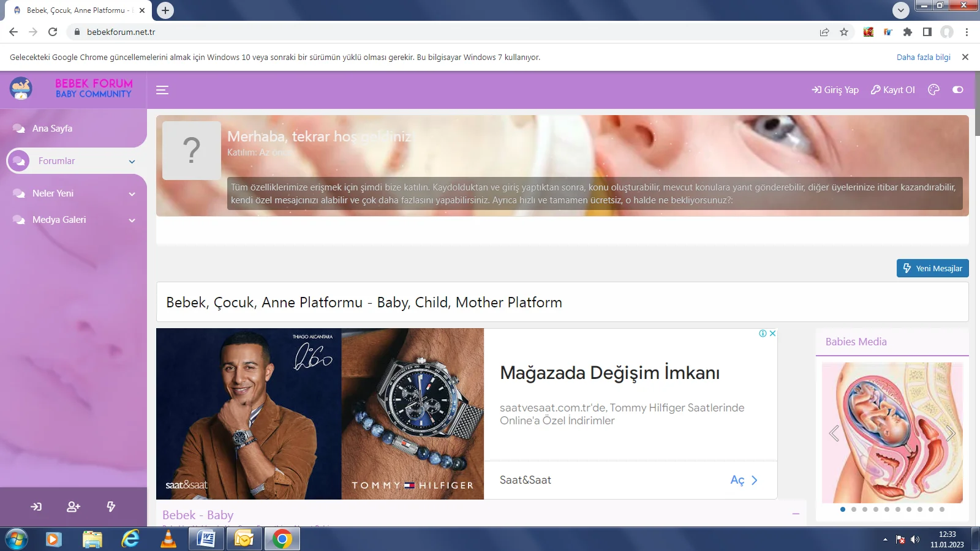Select the first carousel dot in Babies Media
Screen dimensions: 980x551
tap(843, 509)
